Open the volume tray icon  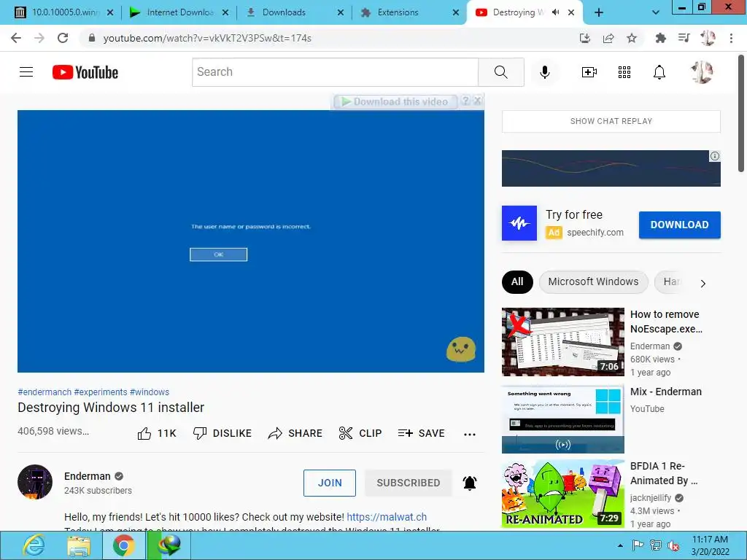(673, 545)
